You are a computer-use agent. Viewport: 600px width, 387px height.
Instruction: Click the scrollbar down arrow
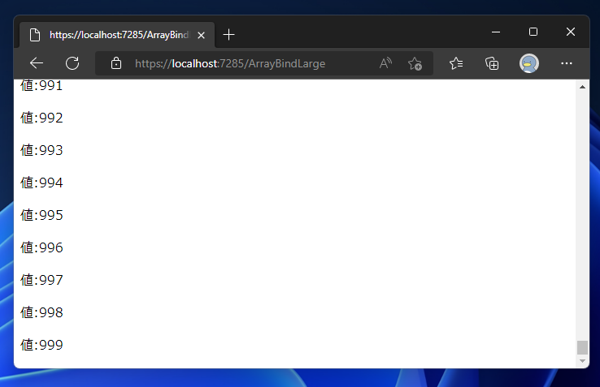(582, 361)
